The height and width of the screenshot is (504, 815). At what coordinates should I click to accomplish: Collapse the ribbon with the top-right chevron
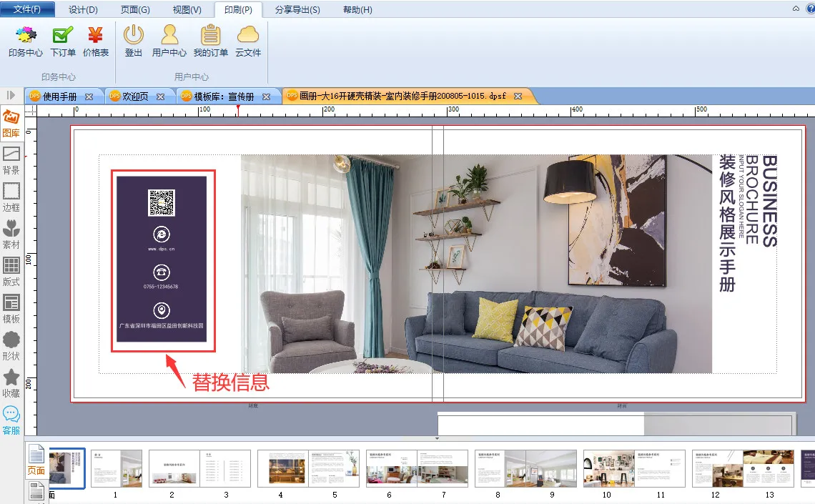tap(796, 9)
